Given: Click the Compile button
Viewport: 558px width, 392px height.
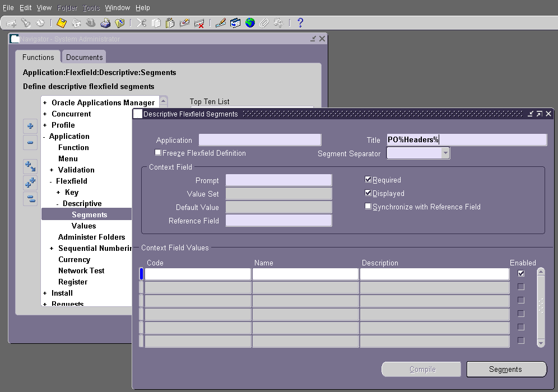Looking at the screenshot, I should click(421, 369).
